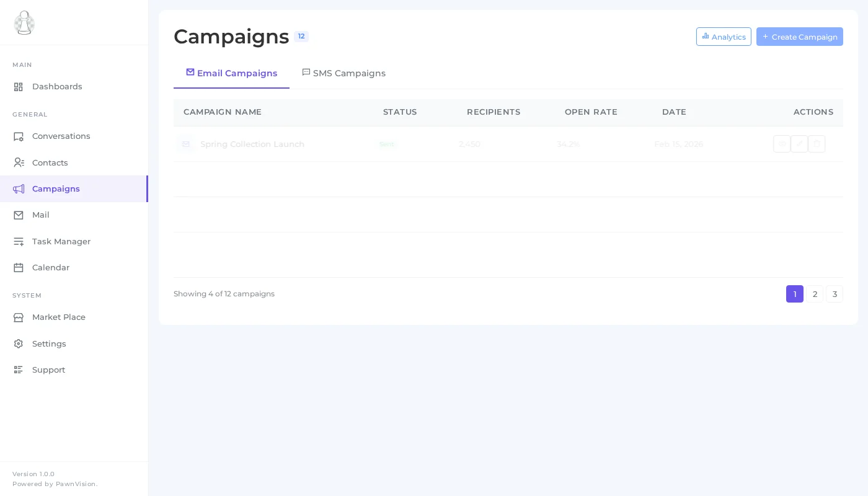Go to pagination page 3

(x=835, y=294)
